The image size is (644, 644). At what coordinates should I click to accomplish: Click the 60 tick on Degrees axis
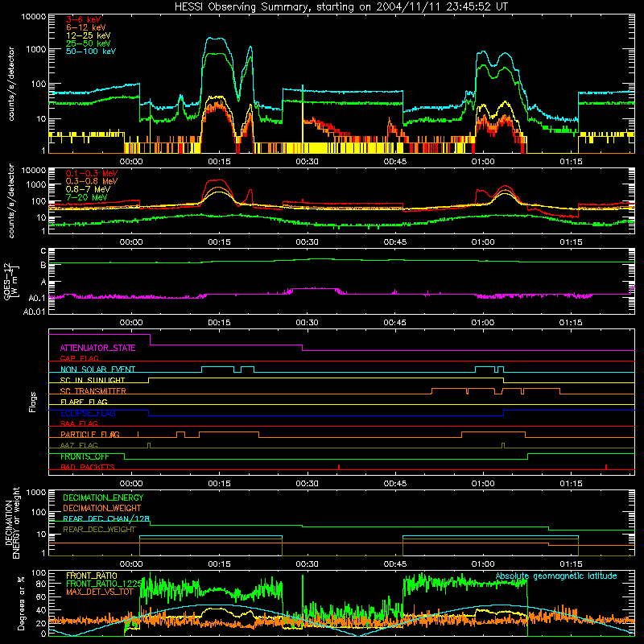click(41, 597)
